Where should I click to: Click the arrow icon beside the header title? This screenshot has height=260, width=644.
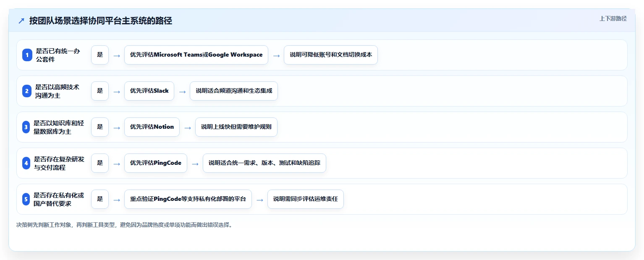click(x=21, y=21)
